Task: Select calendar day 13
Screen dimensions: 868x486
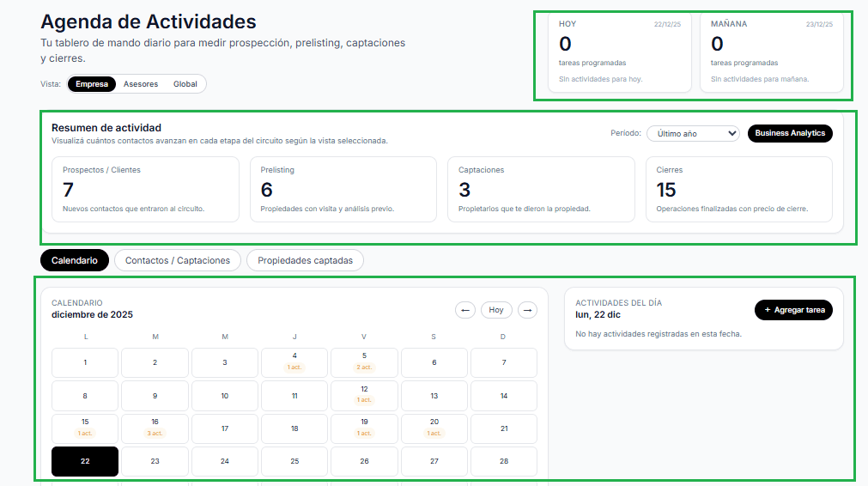Action: tap(434, 396)
